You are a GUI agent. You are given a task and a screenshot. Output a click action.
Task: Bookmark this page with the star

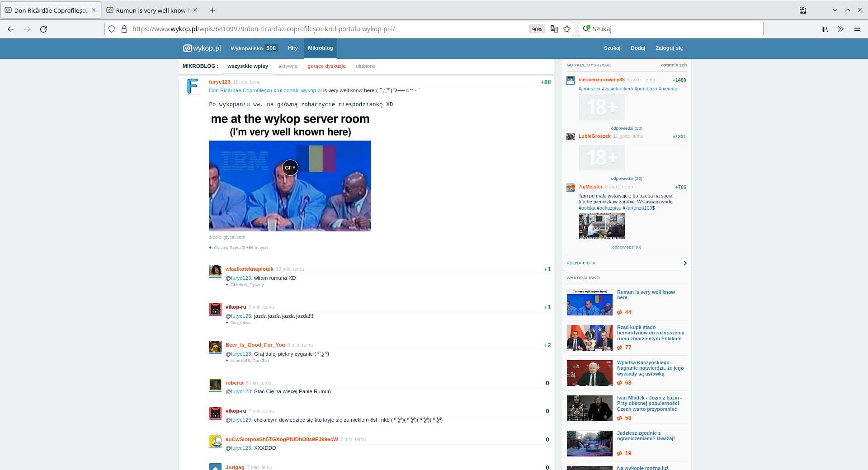point(567,29)
